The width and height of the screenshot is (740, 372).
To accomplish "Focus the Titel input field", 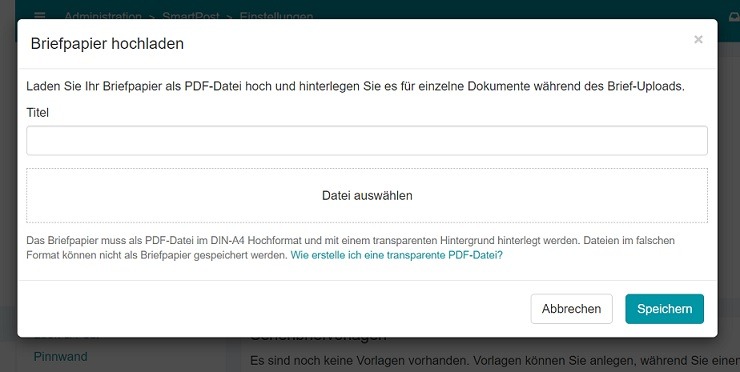I will pos(367,141).
